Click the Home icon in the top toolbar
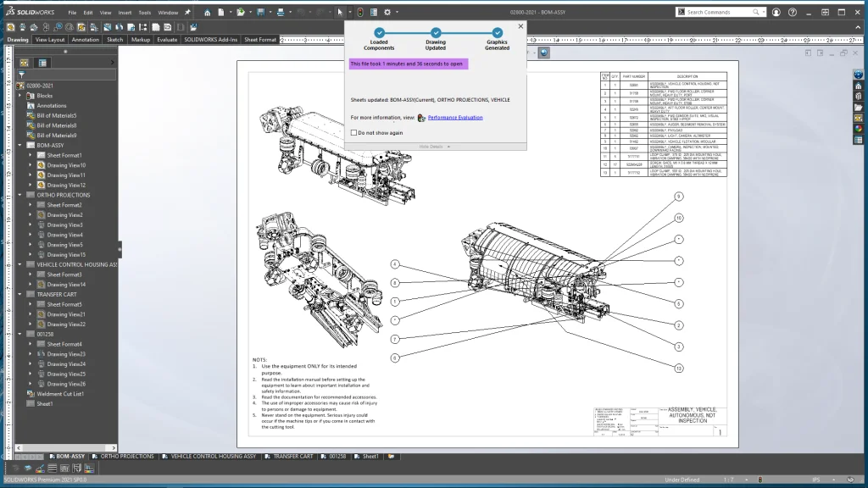 206,12
